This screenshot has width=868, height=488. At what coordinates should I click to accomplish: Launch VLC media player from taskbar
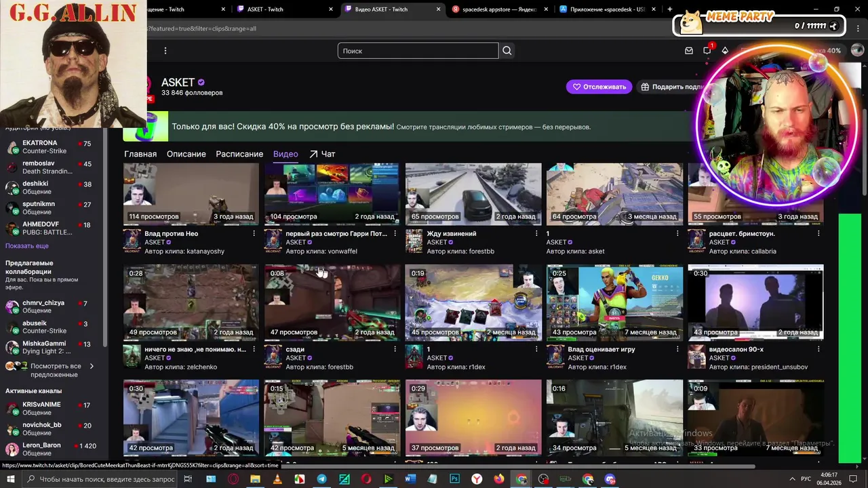click(x=277, y=479)
